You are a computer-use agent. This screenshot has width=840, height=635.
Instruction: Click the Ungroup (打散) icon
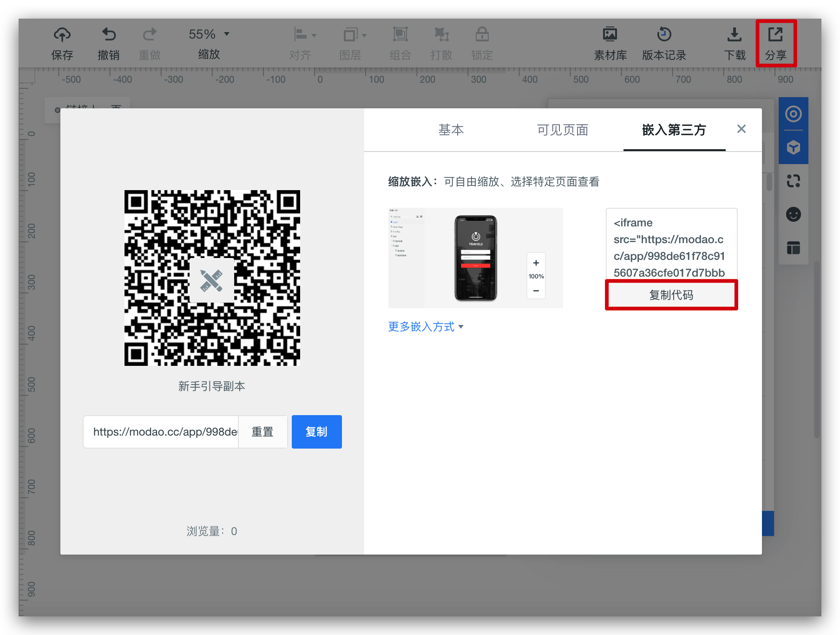pyautogui.click(x=441, y=34)
